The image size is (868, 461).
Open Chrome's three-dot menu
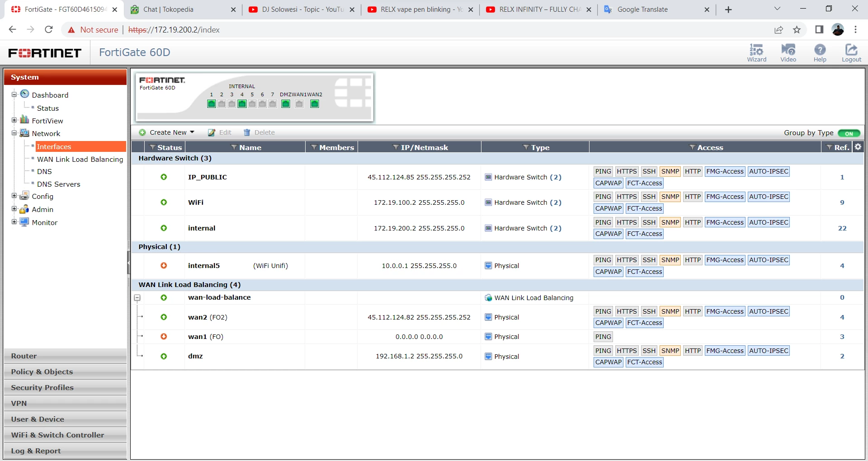[855, 30]
